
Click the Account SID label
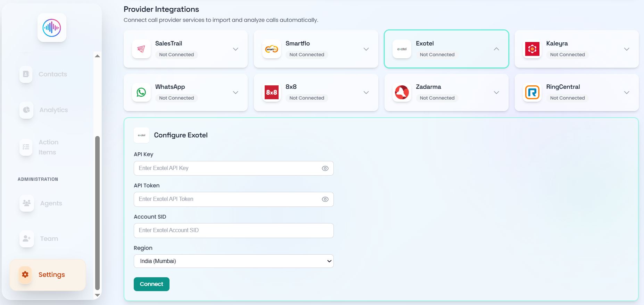tap(150, 217)
